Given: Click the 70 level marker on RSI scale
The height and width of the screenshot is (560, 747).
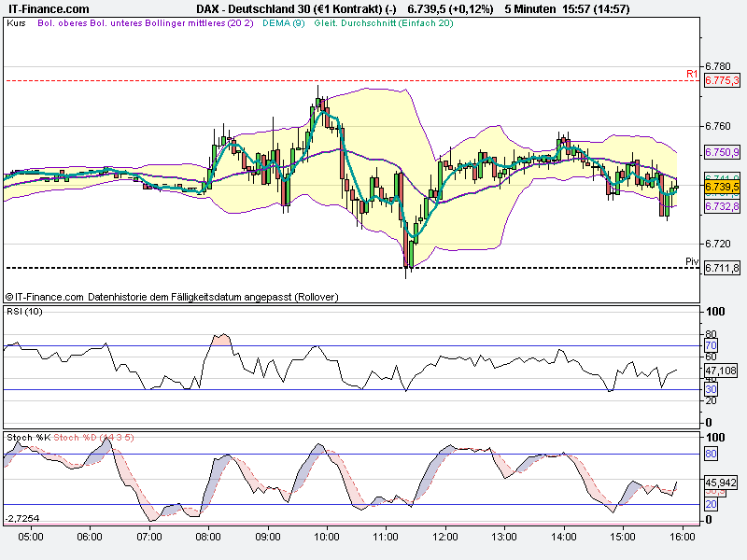Looking at the screenshot, I should (710, 345).
